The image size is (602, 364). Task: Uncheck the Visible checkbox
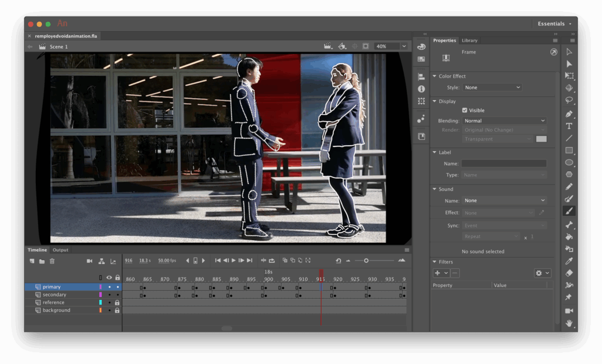[x=464, y=110]
